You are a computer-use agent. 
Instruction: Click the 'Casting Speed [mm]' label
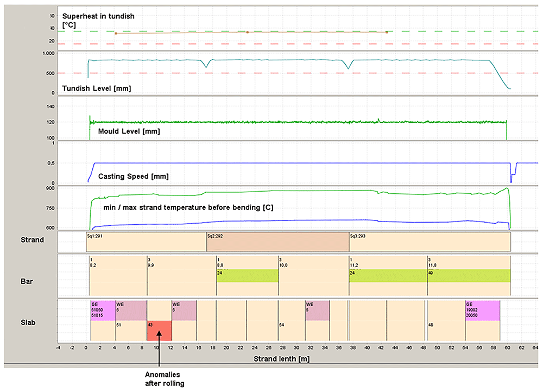(x=134, y=176)
